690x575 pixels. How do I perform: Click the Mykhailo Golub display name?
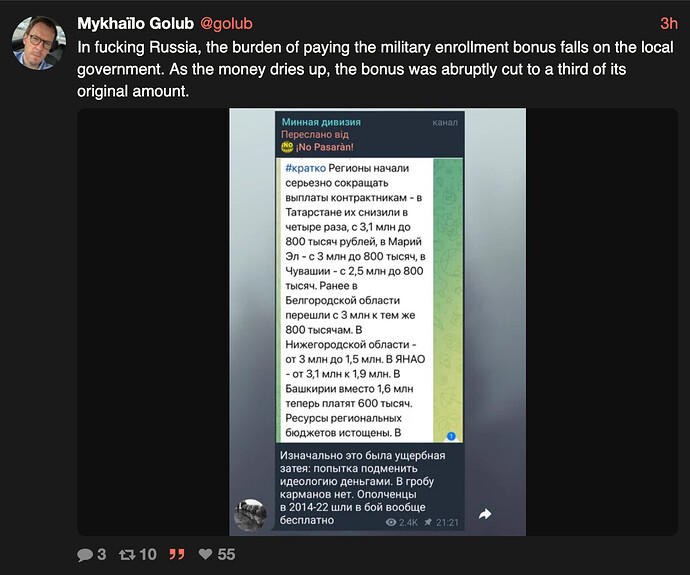136,23
